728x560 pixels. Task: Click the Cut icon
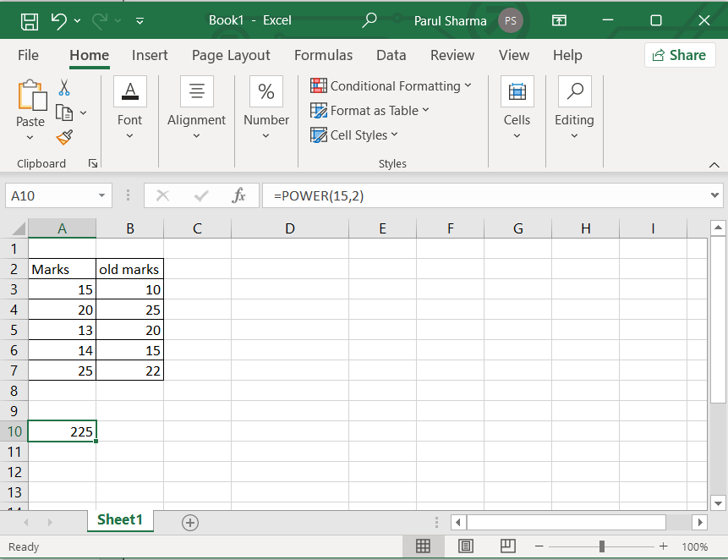point(63,87)
